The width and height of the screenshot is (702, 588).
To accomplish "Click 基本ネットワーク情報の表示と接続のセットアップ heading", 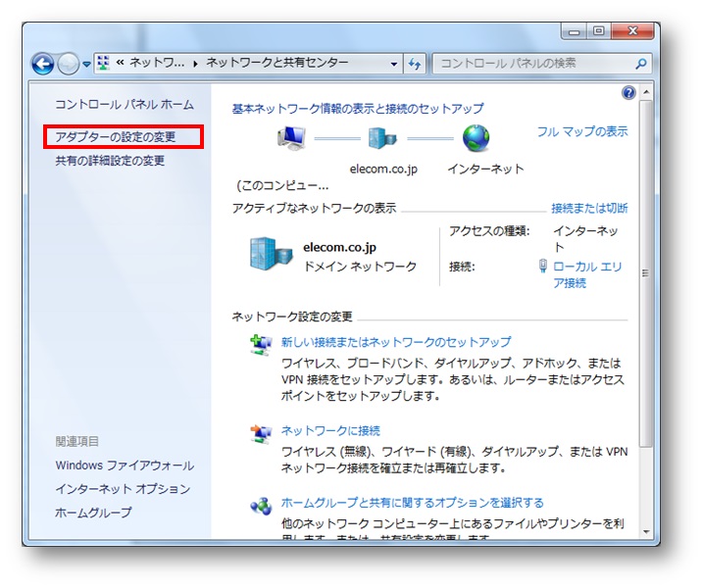I will point(358,109).
